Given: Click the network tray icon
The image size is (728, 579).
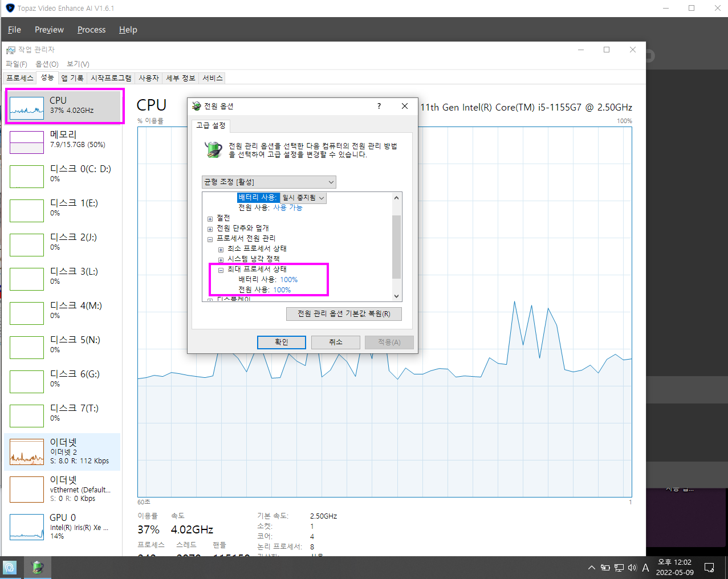Looking at the screenshot, I should click(x=619, y=568).
